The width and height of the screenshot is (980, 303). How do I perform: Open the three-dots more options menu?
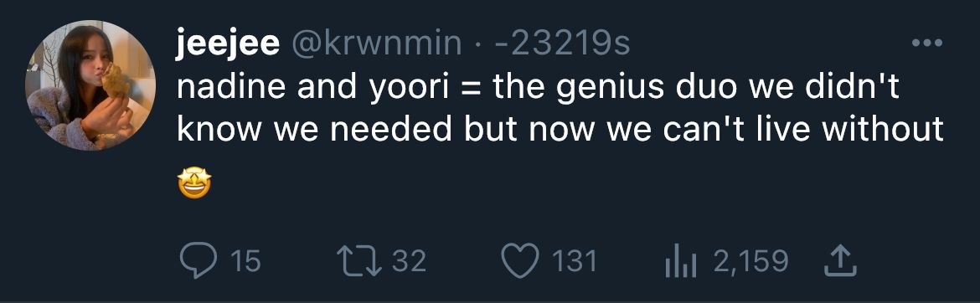click(x=927, y=44)
